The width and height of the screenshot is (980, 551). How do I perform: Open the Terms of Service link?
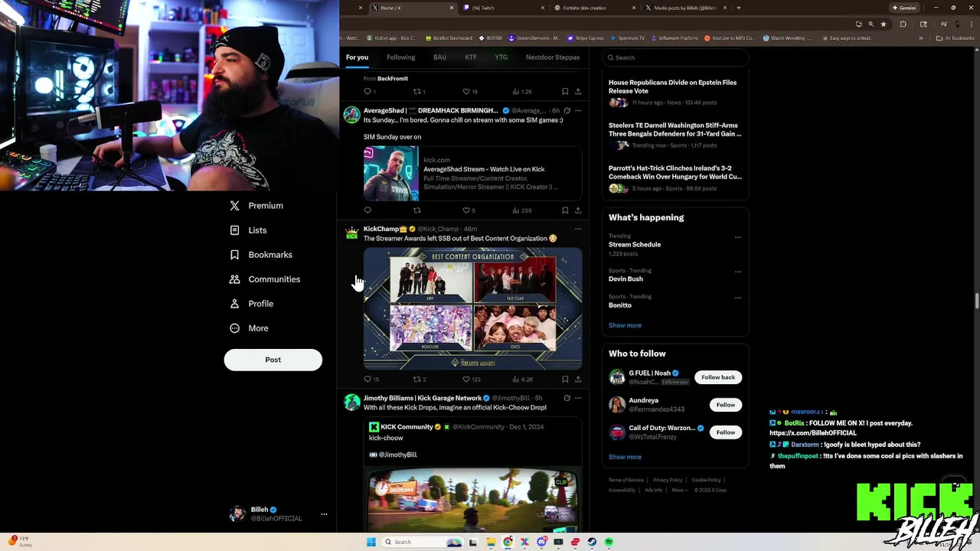pos(626,480)
